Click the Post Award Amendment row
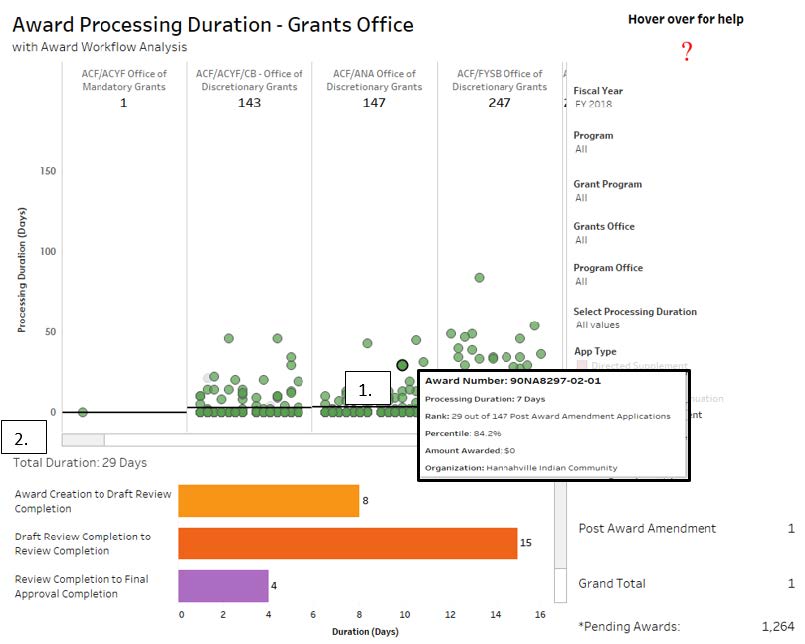The width and height of the screenshot is (805, 644). pos(647,528)
